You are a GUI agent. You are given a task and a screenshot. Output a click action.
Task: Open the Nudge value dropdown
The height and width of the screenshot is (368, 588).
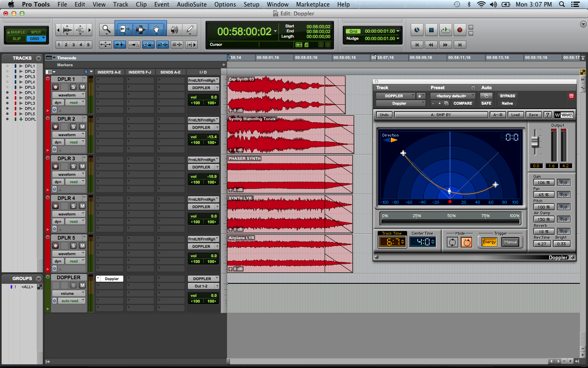398,38
